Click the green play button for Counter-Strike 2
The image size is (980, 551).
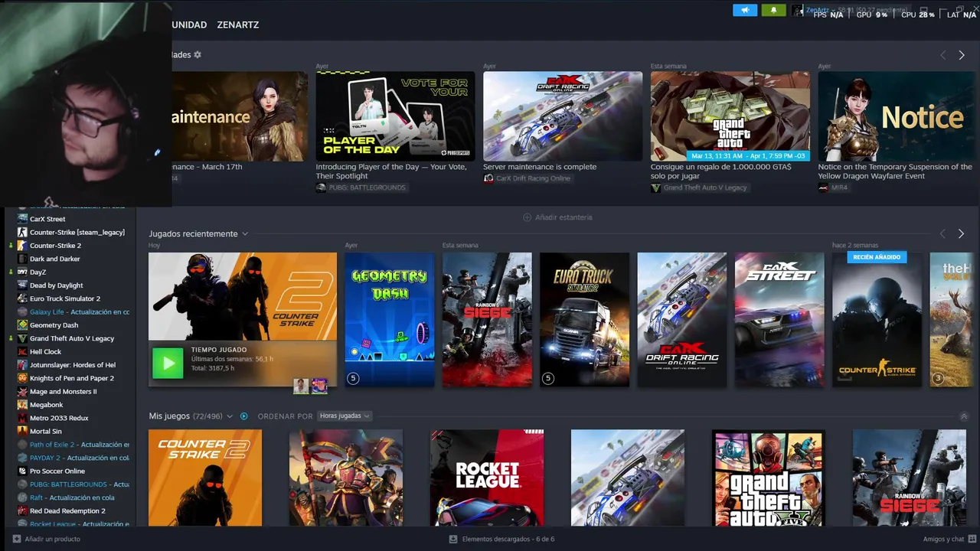pyautogui.click(x=168, y=363)
